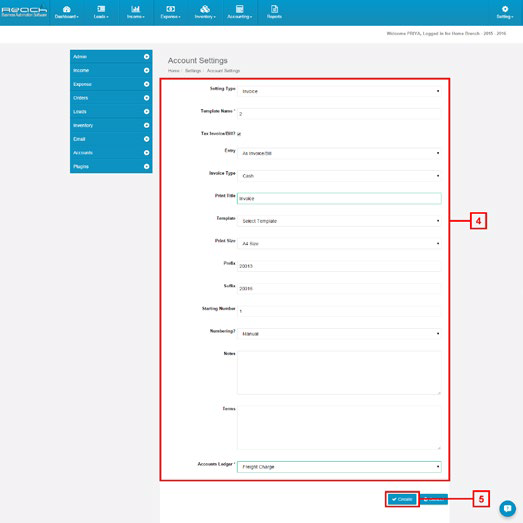Click the Print Title input field

click(339, 198)
